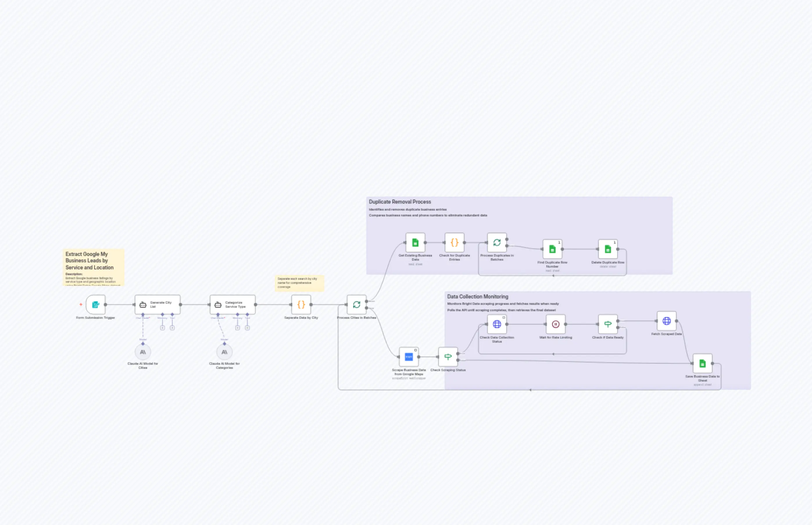Open the Scrape Business Data from Google Maps node
This screenshot has height=525, width=812.
pos(409,357)
